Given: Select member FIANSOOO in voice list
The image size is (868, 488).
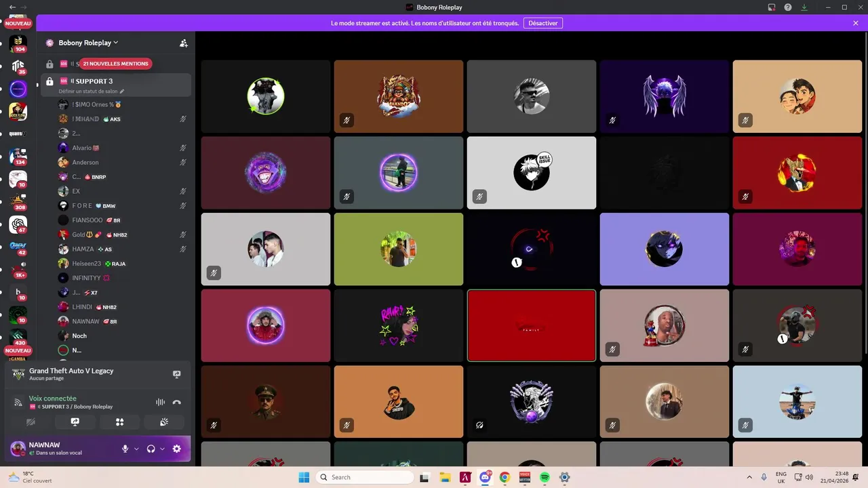Looking at the screenshot, I should (122, 220).
